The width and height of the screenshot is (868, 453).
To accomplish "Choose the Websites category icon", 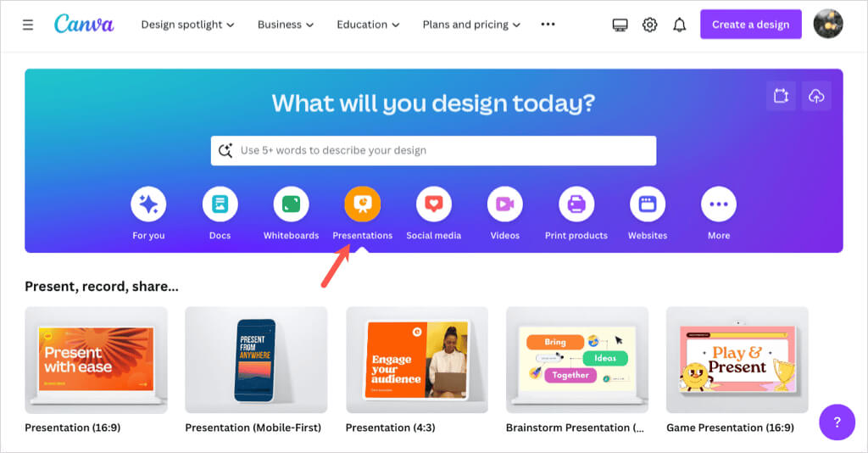I will click(x=648, y=204).
